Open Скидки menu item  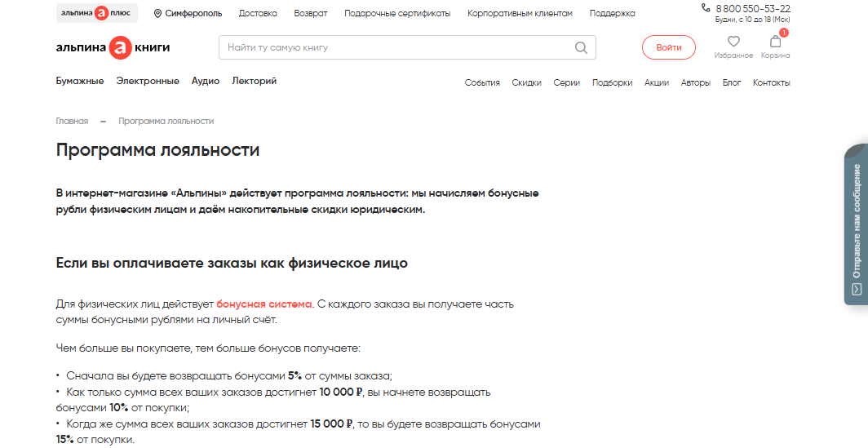tap(526, 82)
